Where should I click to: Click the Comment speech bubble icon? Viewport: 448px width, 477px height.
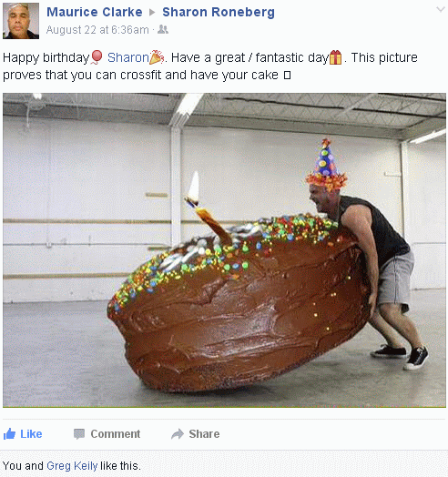coord(79,434)
